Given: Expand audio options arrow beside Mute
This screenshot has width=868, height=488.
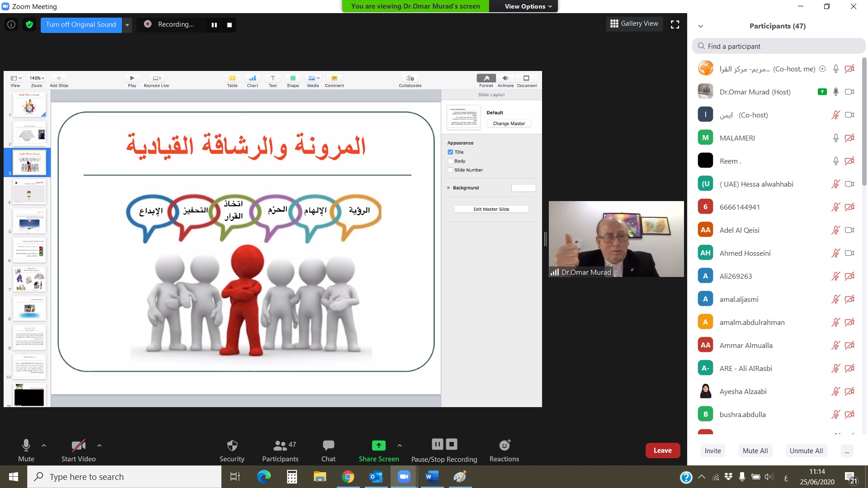Looking at the screenshot, I should coord(44,446).
